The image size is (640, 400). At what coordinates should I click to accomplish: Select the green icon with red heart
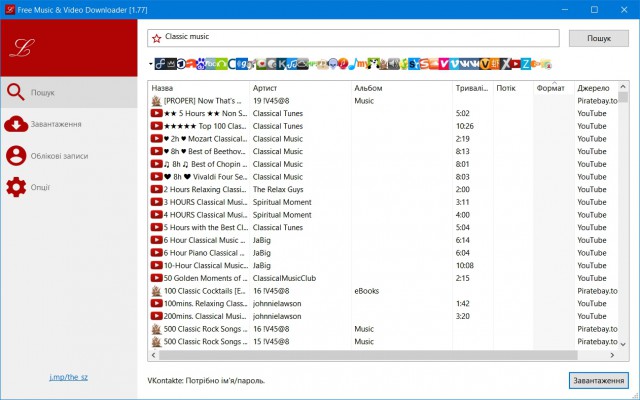[x=261, y=64]
